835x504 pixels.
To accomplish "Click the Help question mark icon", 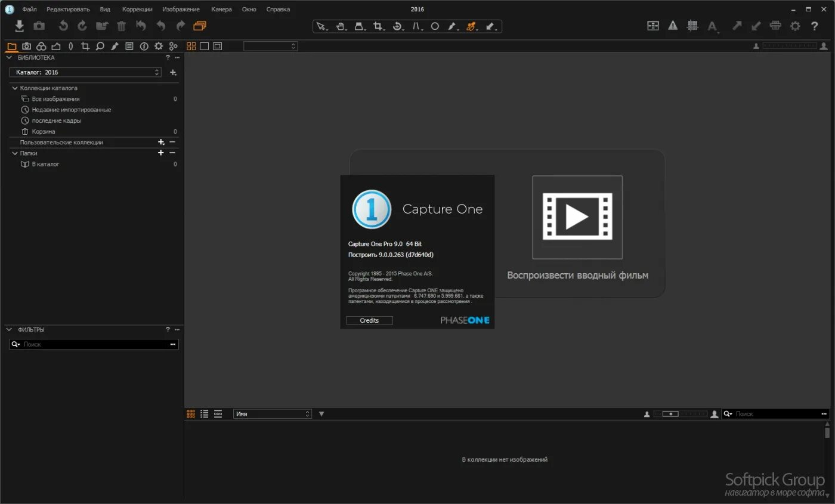I will 814,26.
